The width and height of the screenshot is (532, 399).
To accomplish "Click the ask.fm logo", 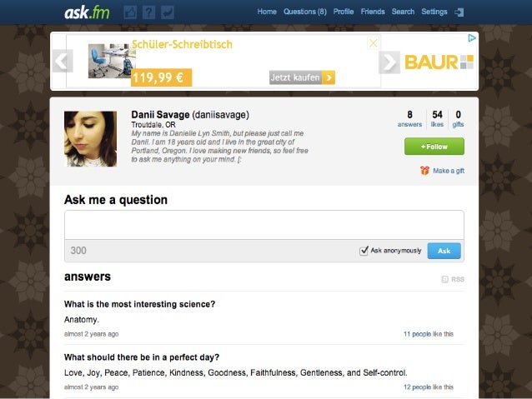I will coord(87,12).
